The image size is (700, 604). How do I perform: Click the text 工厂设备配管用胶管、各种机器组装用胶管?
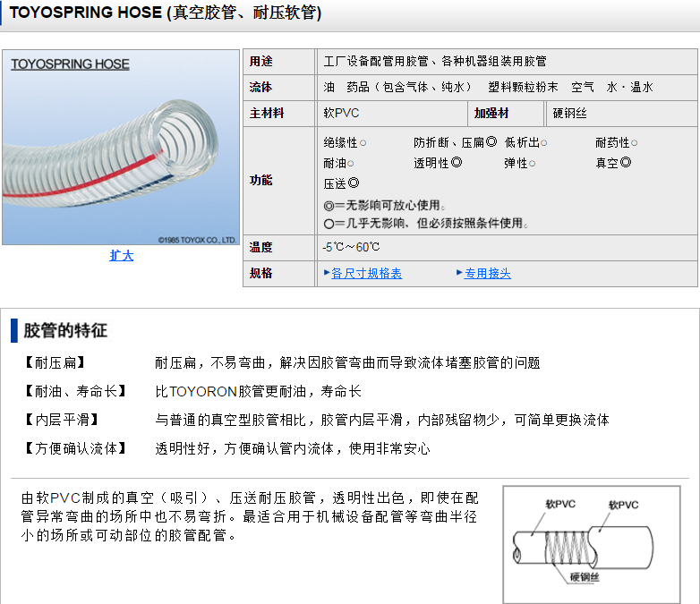(x=435, y=61)
